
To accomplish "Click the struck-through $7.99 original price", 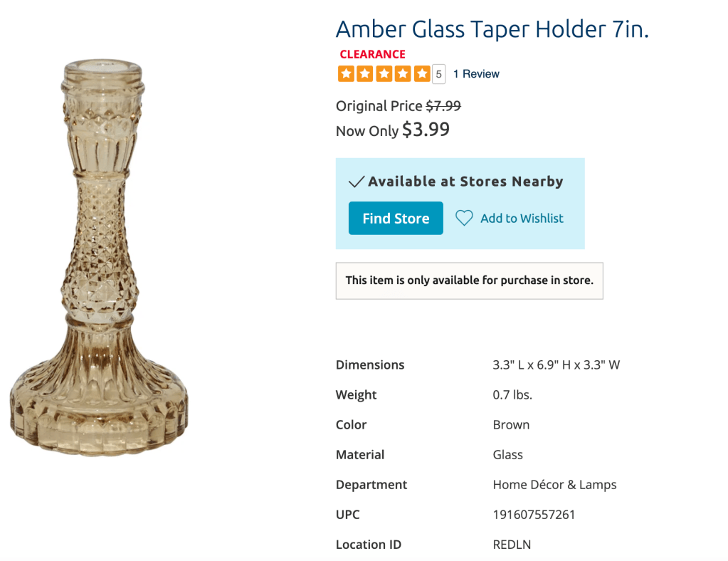I will (443, 106).
